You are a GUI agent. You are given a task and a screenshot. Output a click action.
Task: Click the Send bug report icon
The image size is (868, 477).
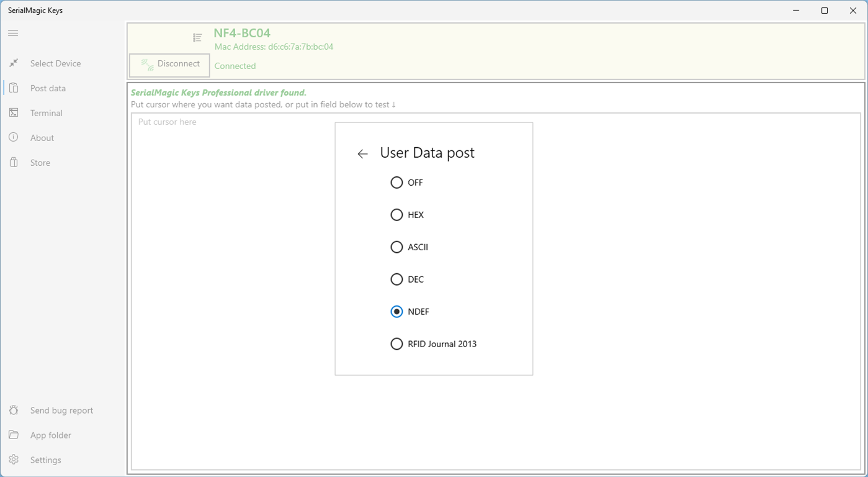point(14,411)
